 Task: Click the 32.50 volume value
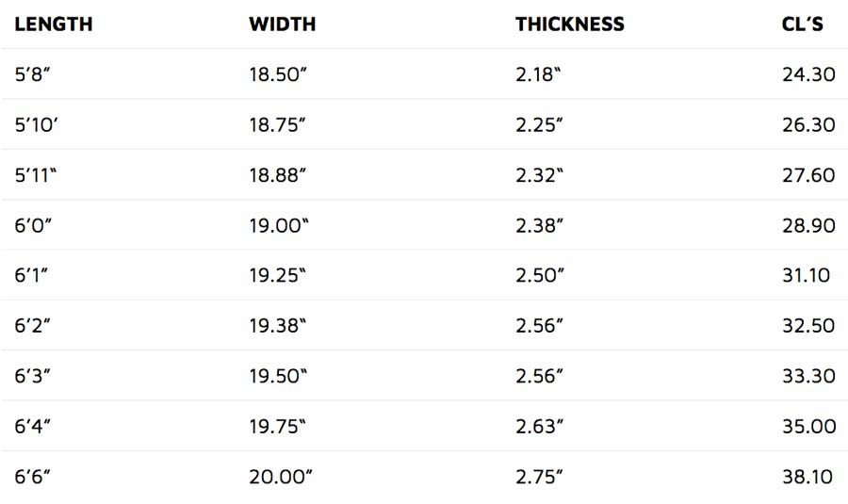pos(808,326)
